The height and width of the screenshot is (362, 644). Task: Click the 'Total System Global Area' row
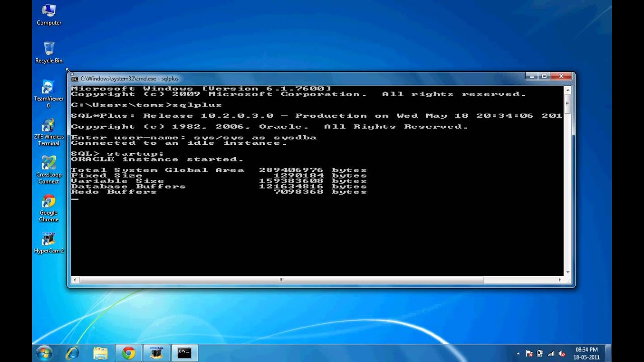click(219, 170)
